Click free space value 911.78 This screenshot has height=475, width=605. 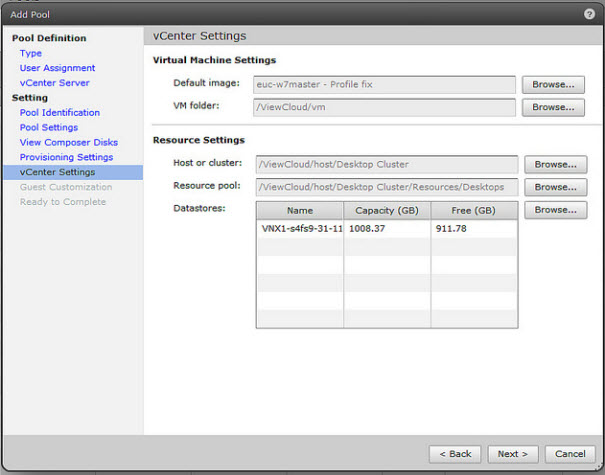(451, 228)
